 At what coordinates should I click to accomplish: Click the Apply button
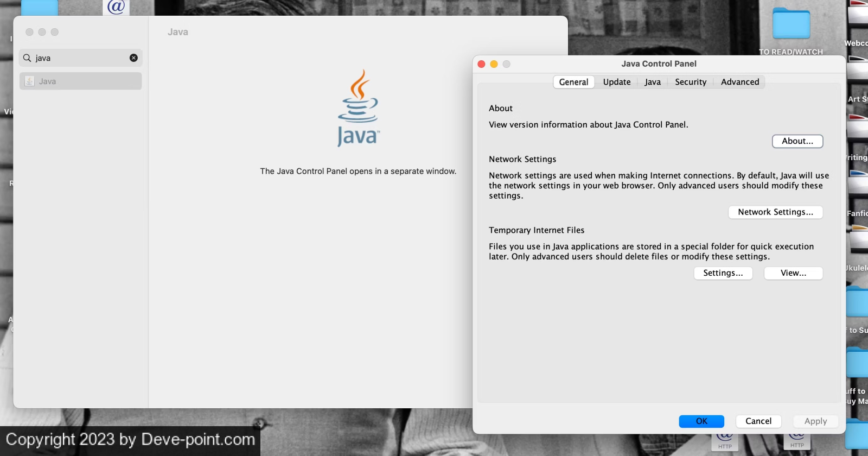[x=815, y=421]
